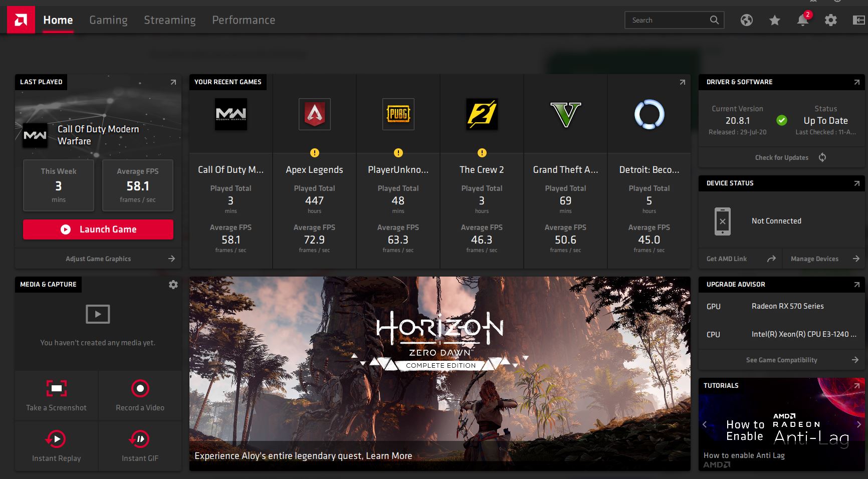Click the Launch Game button

[98, 229]
